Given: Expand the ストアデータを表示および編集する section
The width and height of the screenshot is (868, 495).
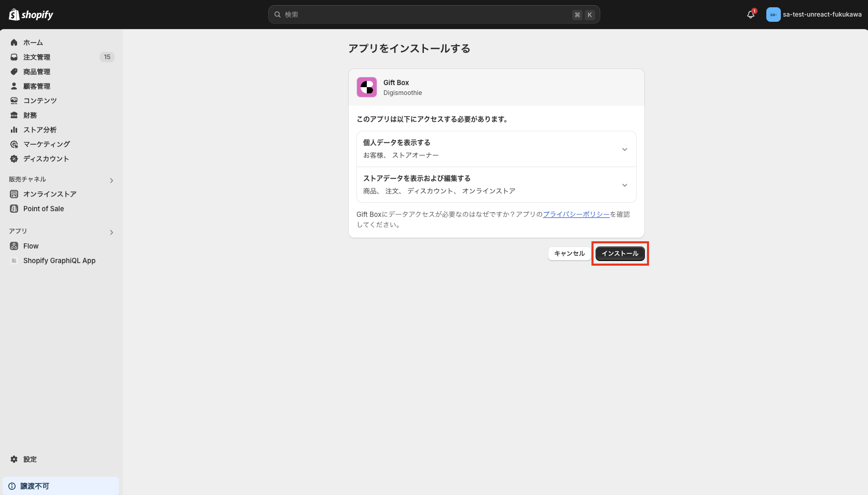Looking at the screenshot, I should click(x=624, y=185).
